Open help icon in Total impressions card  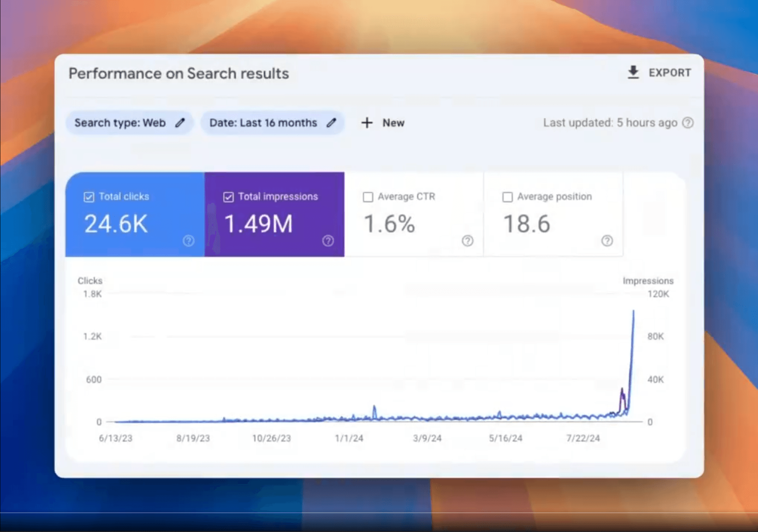pyautogui.click(x=328, y=241)
